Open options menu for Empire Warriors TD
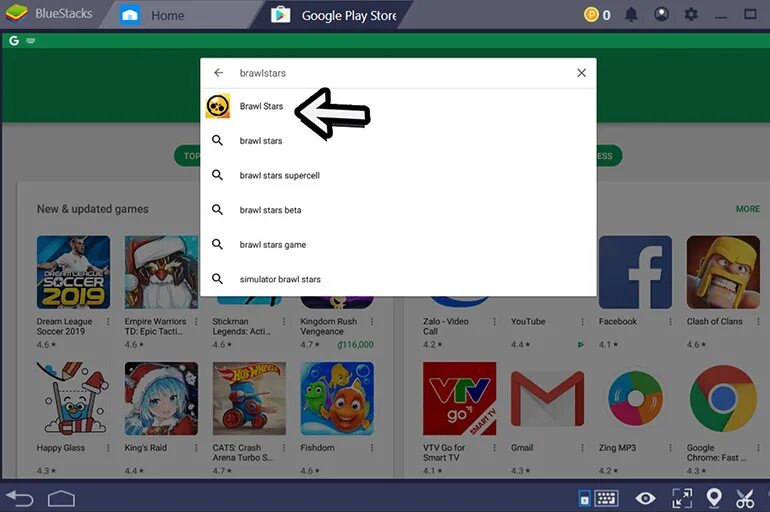 (x=196, y=322)
